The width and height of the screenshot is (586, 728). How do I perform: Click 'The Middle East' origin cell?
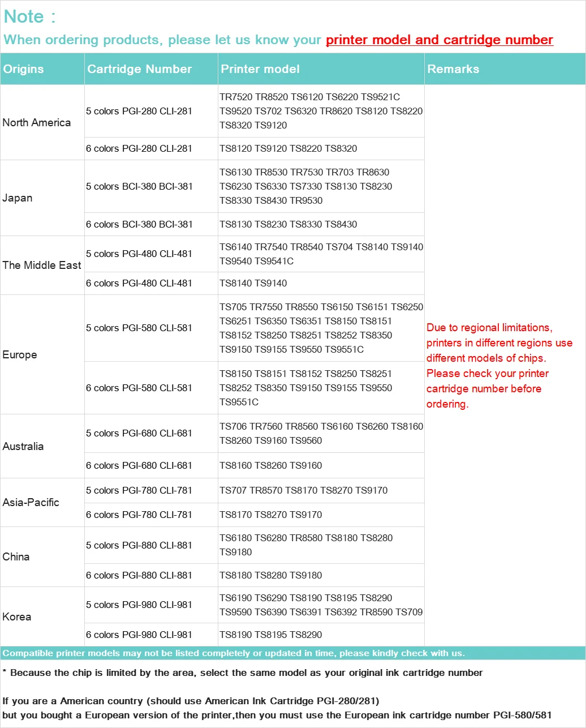42,265
